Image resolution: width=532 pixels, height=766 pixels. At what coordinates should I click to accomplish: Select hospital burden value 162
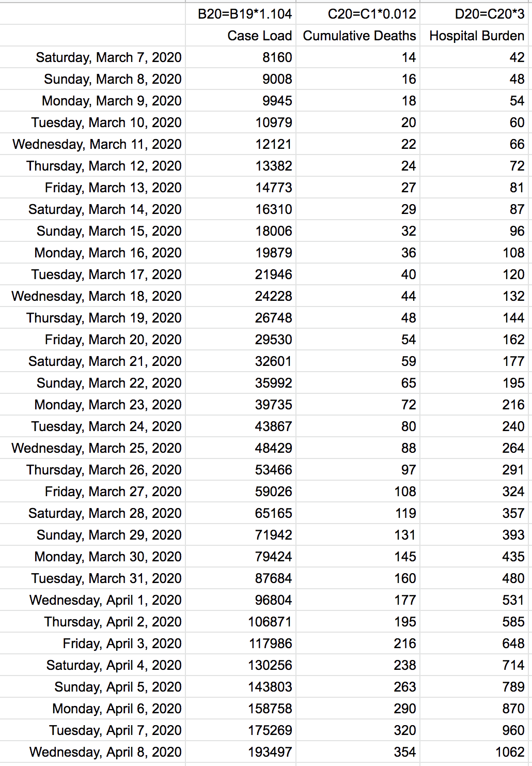tap(476, 340)
